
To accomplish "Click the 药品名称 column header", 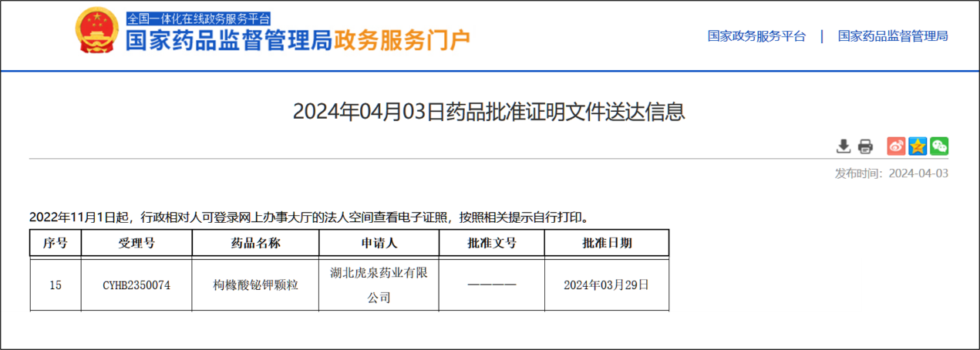I will pyautogui.click(x=255, y=243).
